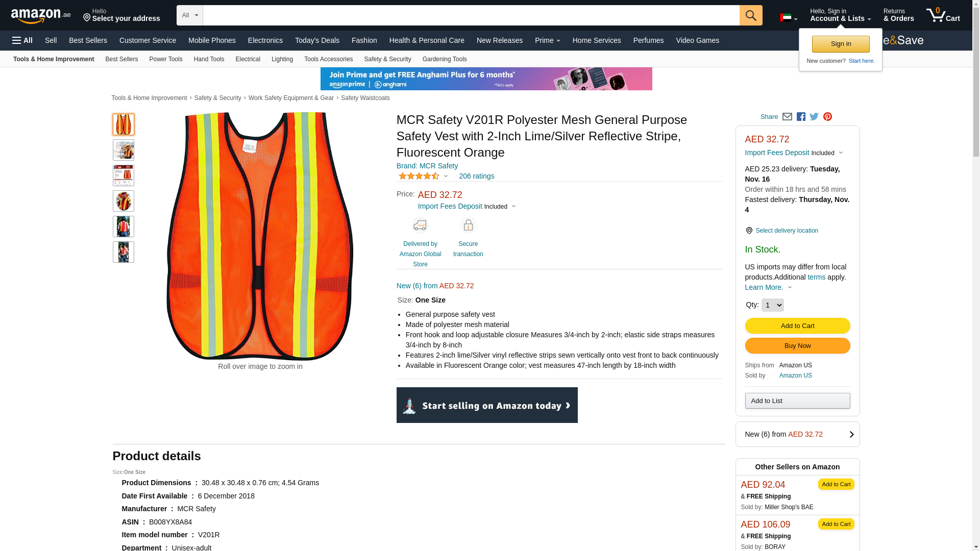Viewport: 980px width, 551px height.
Task: Click the Add to Cart button
Action: coord(797,326)
